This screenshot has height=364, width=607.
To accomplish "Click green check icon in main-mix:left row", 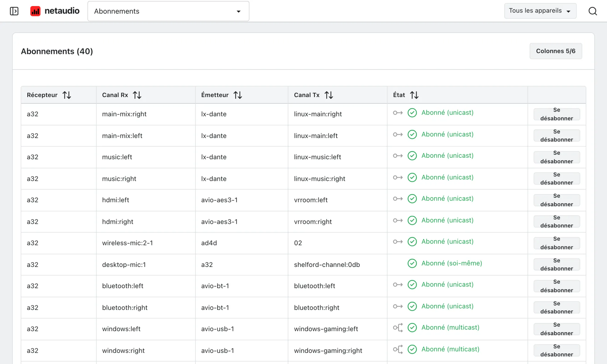I will (412, 134).
